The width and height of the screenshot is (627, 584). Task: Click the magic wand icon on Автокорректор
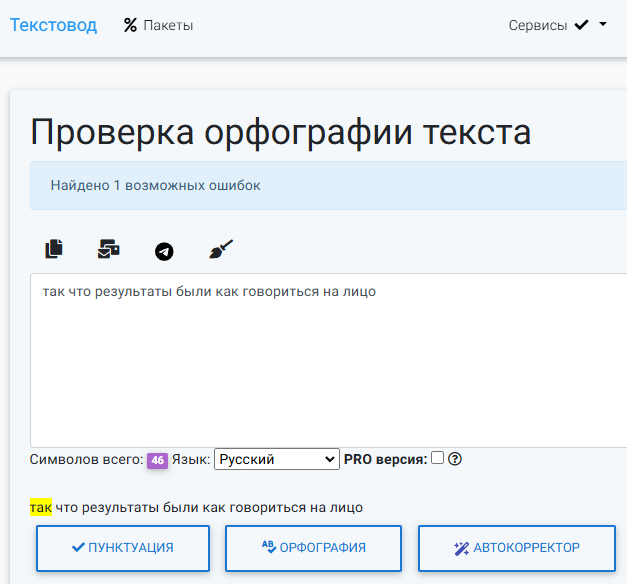[x=461, y=548]
